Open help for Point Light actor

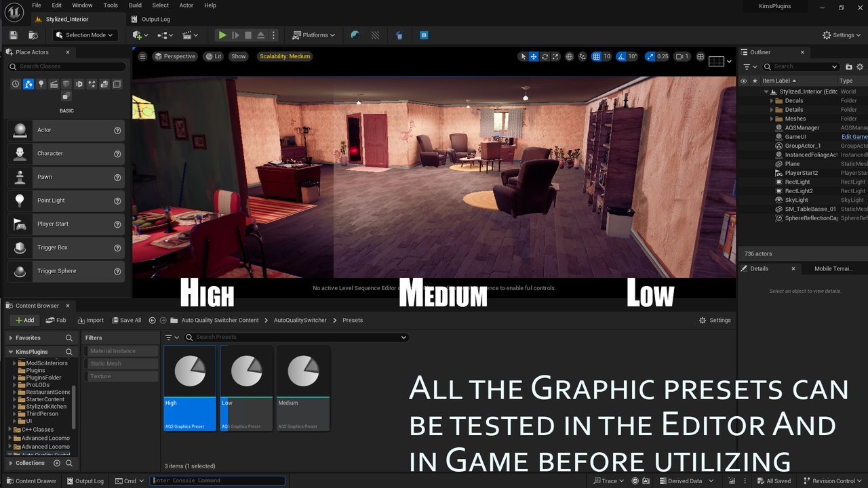tap(117, 201)
